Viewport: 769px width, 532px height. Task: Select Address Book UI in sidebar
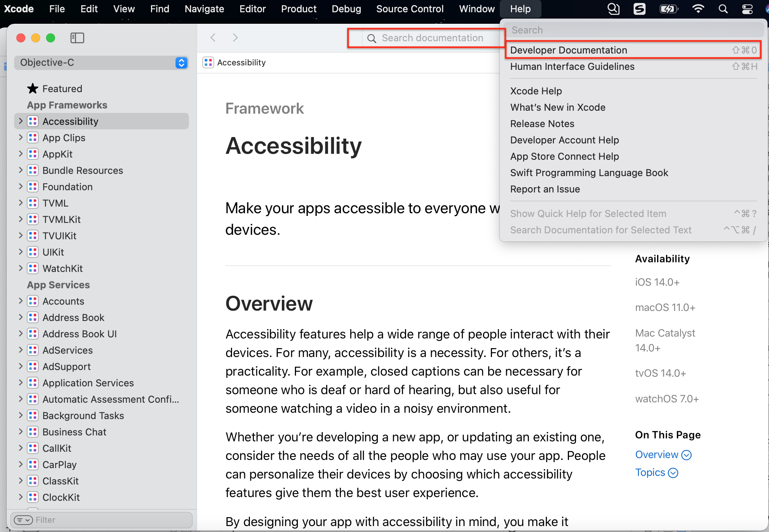[102, 334]
